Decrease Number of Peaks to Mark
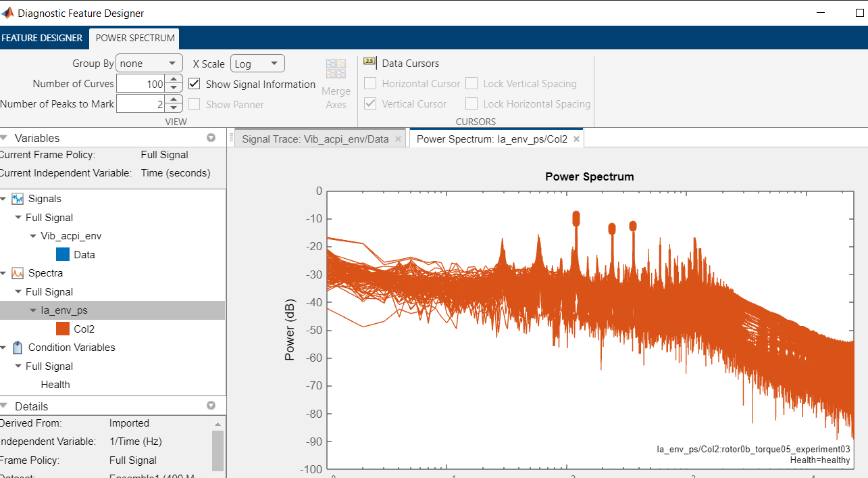Viewport: 868px width, 478px height. tap(174, 109)
